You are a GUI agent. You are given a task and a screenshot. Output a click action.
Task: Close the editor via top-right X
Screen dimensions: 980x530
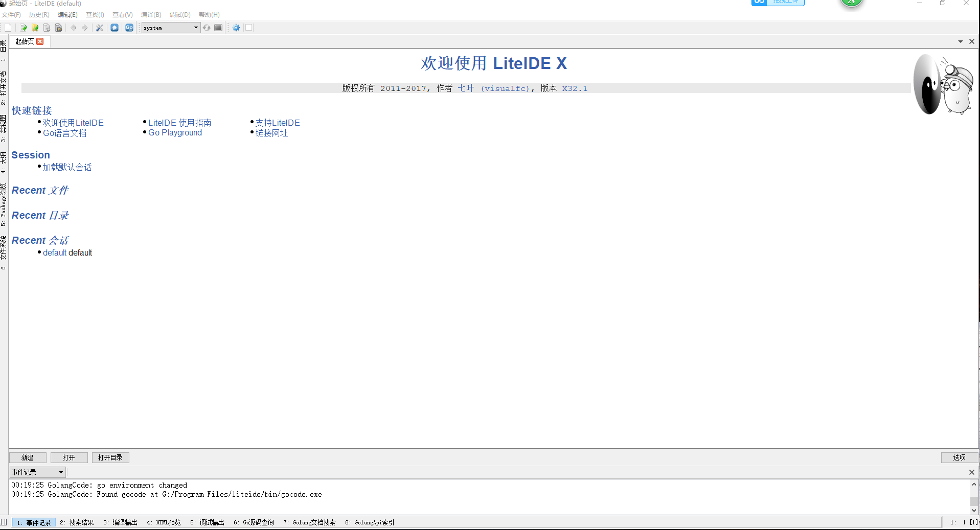[972, 41]
